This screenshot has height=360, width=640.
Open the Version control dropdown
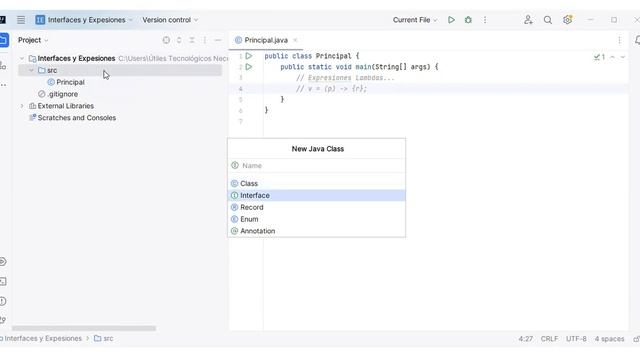pyautogui.click(x=170, y=20)
